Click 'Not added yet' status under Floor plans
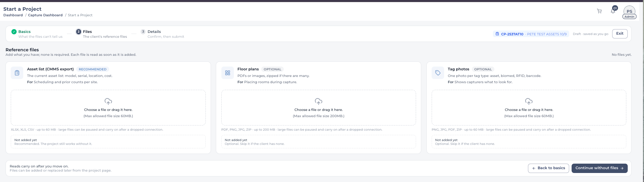Image resolution: width=644 pixels, height=182 pixels. (x=236, y=140)
